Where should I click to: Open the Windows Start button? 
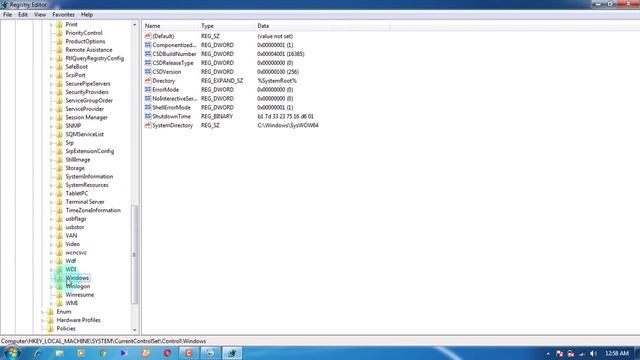[12, 353]
